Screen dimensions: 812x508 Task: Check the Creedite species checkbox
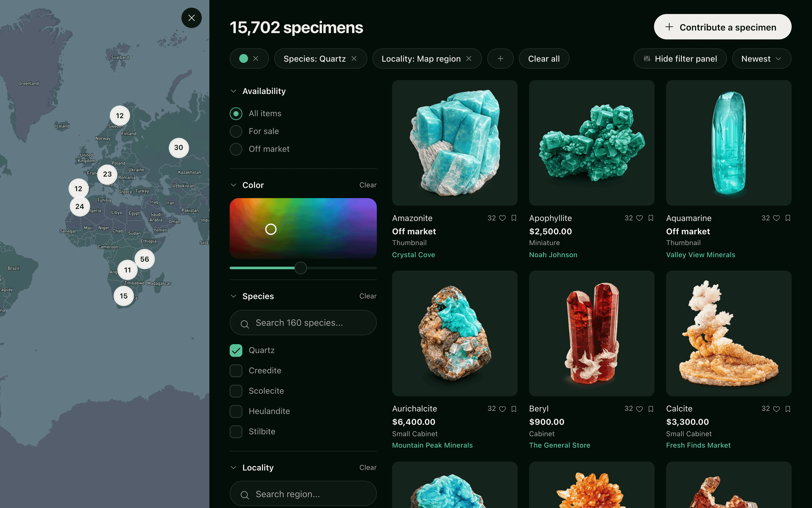tap(236, 371)
